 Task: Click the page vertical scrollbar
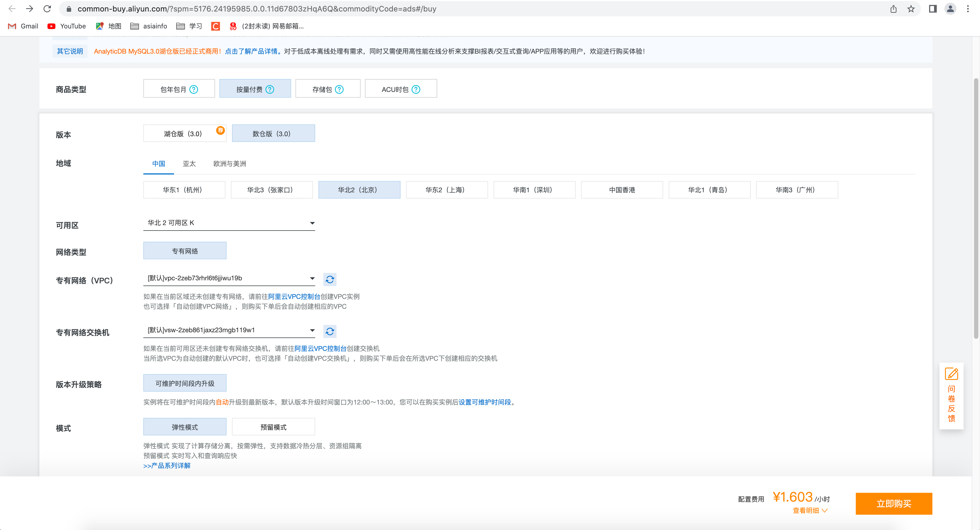pos(976,208)
